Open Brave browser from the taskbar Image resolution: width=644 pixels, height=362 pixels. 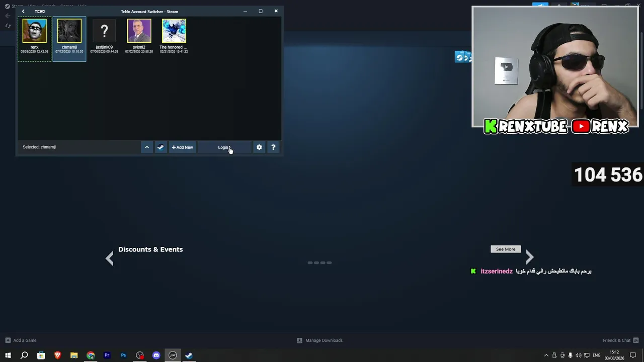pyautogui.click(x=57, y=355)
